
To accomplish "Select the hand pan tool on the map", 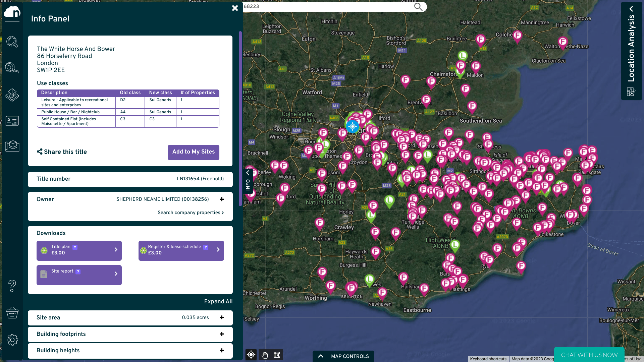I will (264, 355).
